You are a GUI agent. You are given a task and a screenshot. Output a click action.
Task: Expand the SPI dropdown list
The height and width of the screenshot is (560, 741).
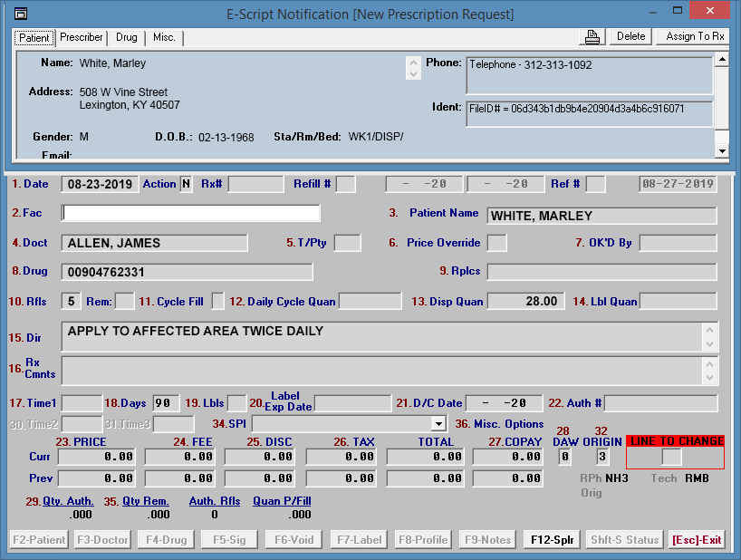click(x=438, y=423)
